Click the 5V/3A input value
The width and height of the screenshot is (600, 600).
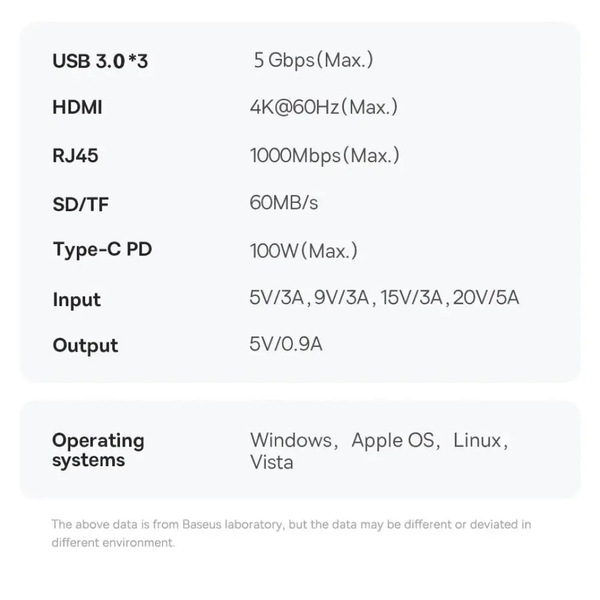(277, 297)
